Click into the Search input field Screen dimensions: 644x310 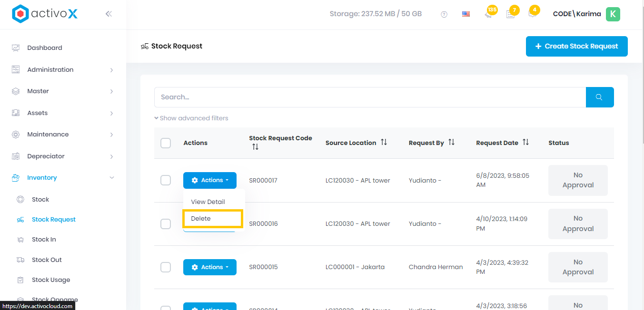369,97
